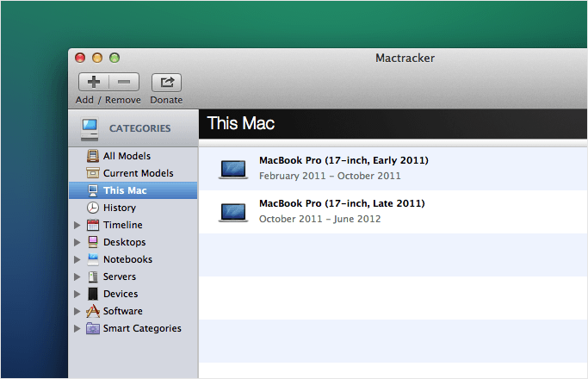This screenshot has height=379, width=588.
Task: Minimize the window using yellow button
Action: coord(97,58)
